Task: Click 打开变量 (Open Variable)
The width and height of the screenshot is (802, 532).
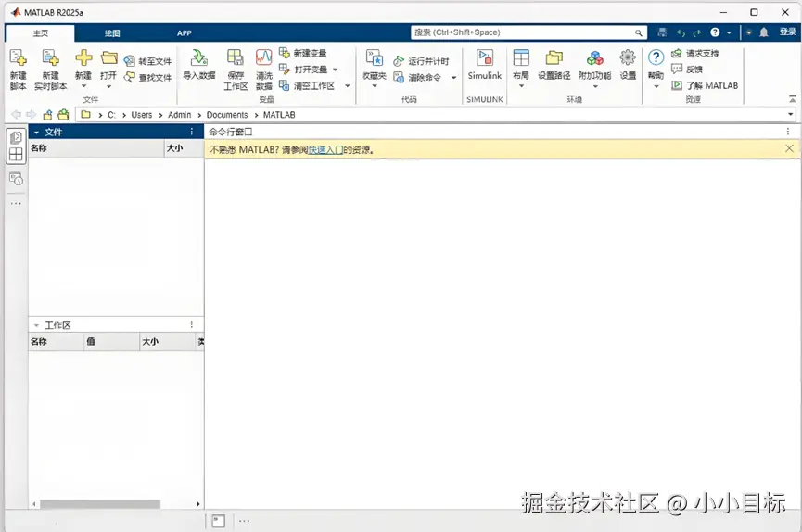Action: coord(303,70)
